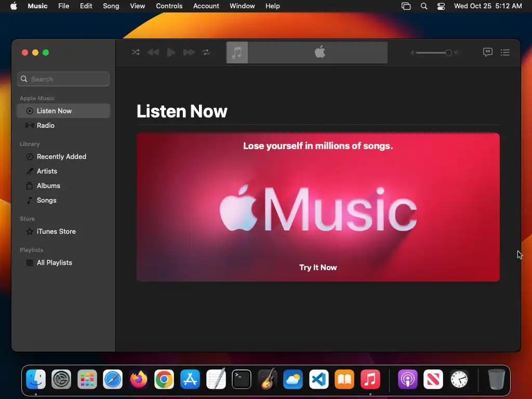The image size is (532, 399).
Task: Open Podcasts from the Dock
Action: pyautogui.click(x=407, y=379)
